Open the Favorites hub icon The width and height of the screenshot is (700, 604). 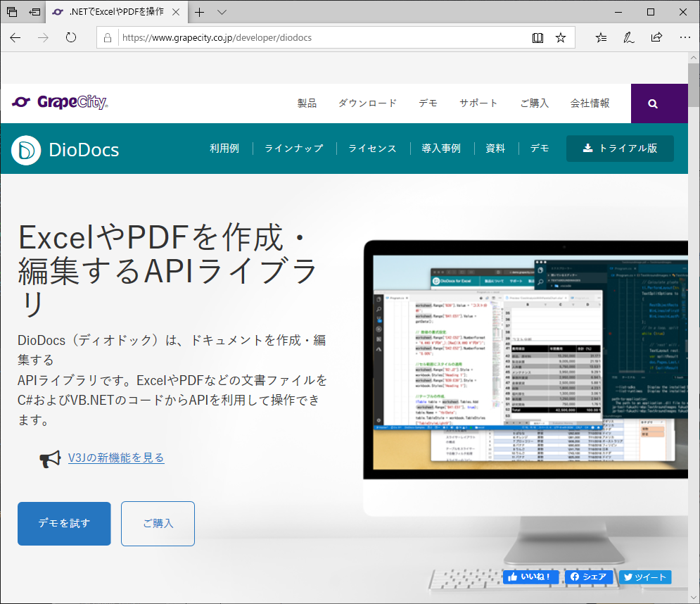pyautogui.click(x=602, y=38)
